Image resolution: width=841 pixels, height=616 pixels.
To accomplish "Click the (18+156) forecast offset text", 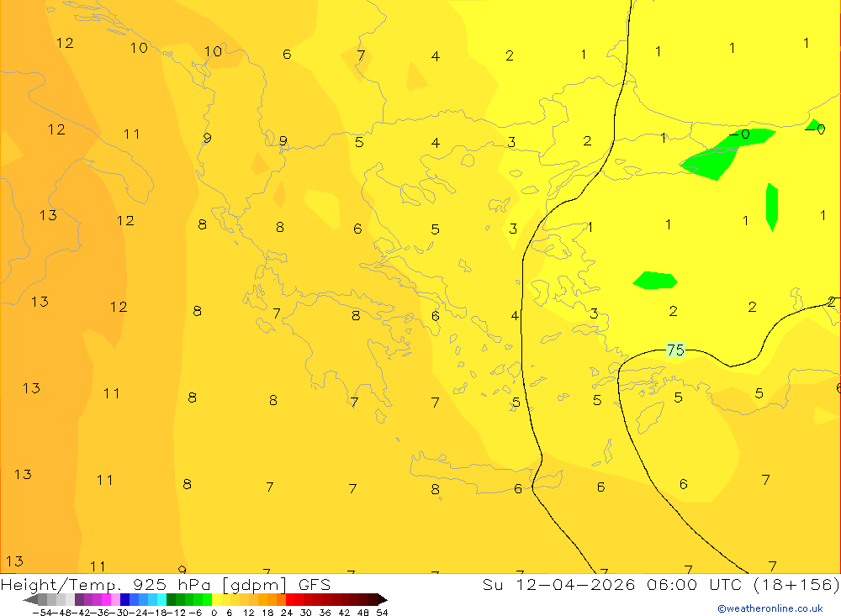I will [796, 584].
